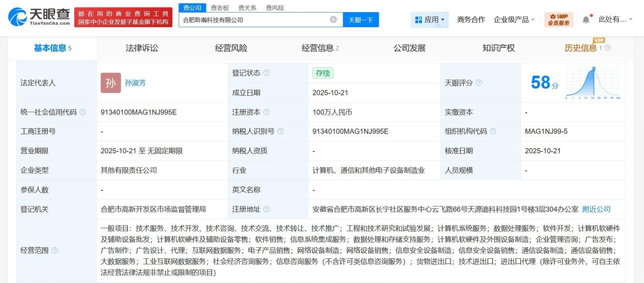Select the 查公司 search tab
The image size is (644, 283).
click(x=192, y=8)
